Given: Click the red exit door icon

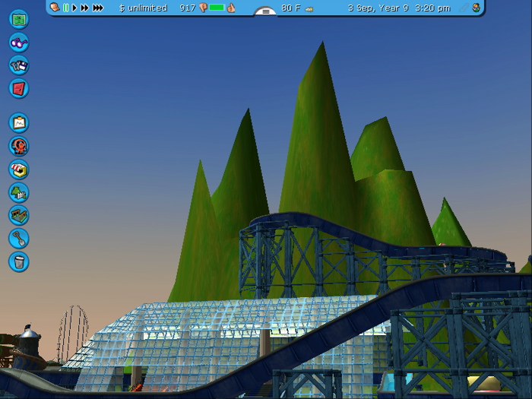Looking at the screenshot, I should [19, 89].
